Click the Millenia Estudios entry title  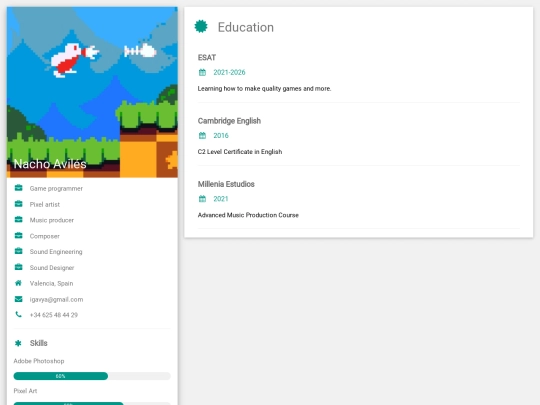click(226, 184)
